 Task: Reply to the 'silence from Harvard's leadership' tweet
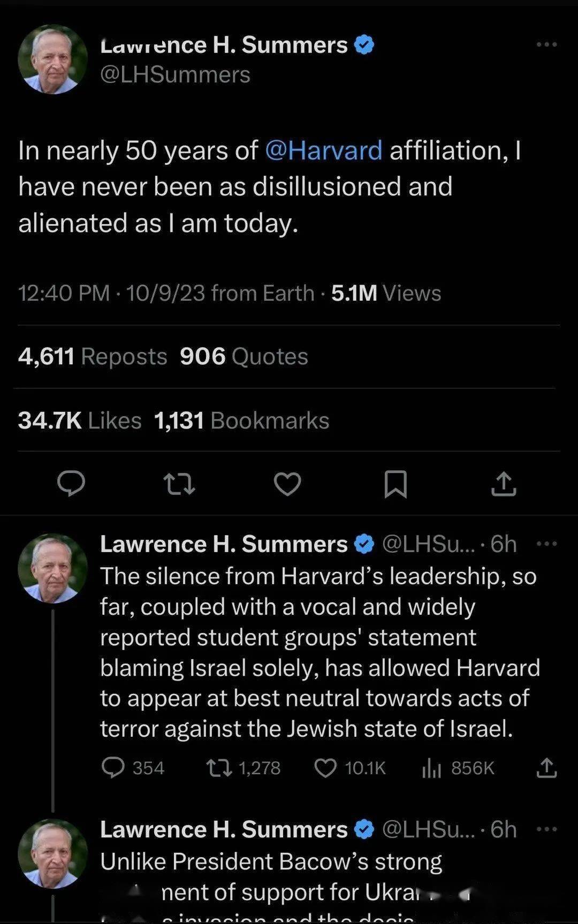113,768
